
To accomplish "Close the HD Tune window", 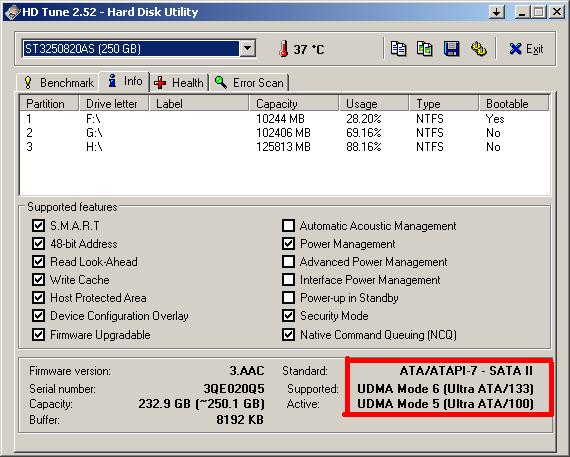I will (x=557, y=12).
